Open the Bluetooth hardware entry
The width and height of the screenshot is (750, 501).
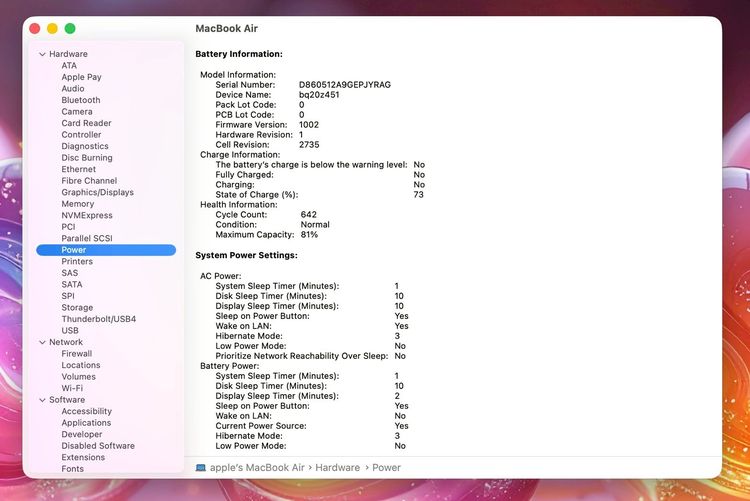(81, 100)
